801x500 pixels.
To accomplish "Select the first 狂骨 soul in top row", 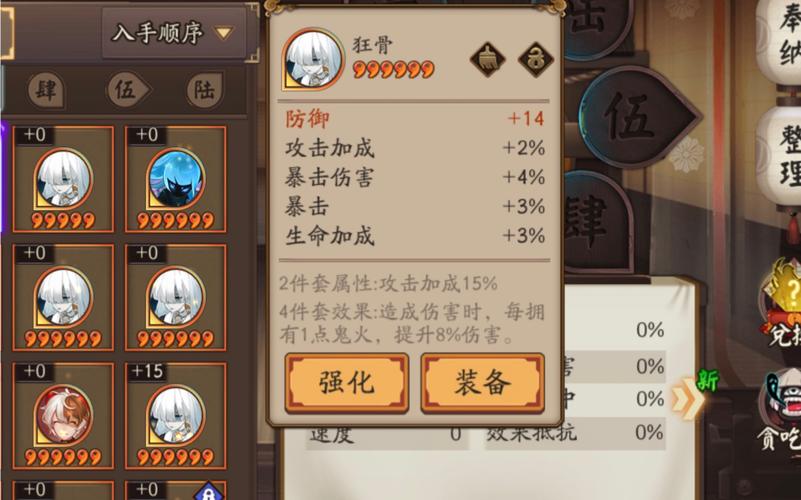I will 63,179.
